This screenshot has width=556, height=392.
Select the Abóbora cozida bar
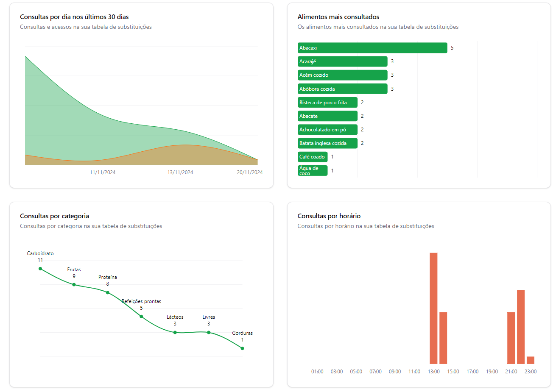point(343,89)
